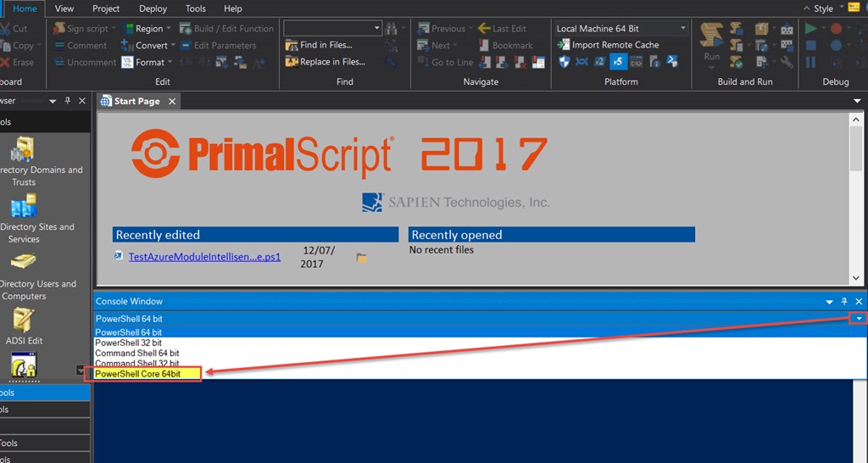Toggle the elevated shield platform icon
The height and width of the screenshot is (463, 868).
point(564,61)
